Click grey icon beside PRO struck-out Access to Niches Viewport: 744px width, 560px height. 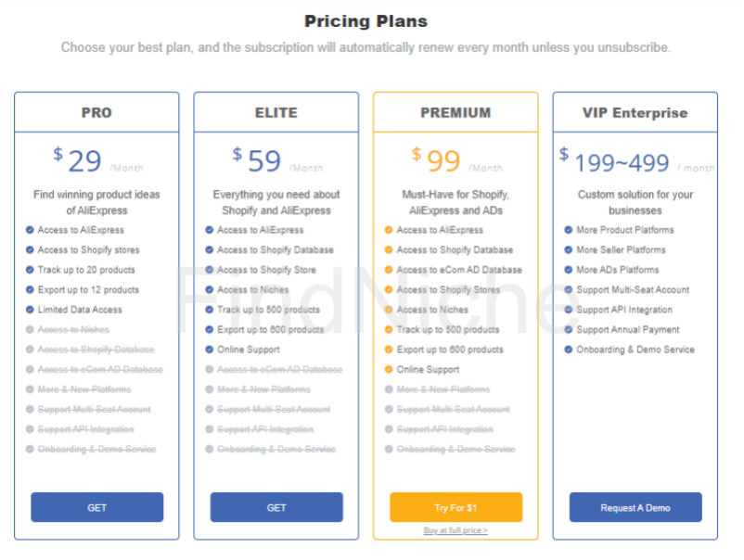pos(30,329)
